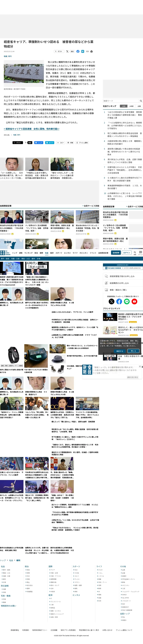143x644 pixels.
Task: Open search via nav bar magnifier icon
Action: [x=135, y=253]
